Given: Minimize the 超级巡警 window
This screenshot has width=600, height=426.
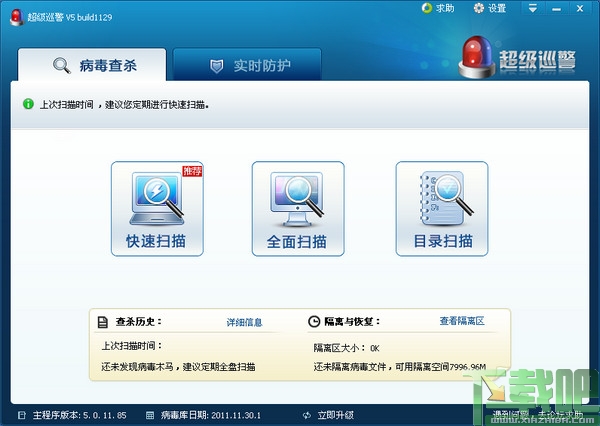Looking at the screenshot, I should (556, 8).
